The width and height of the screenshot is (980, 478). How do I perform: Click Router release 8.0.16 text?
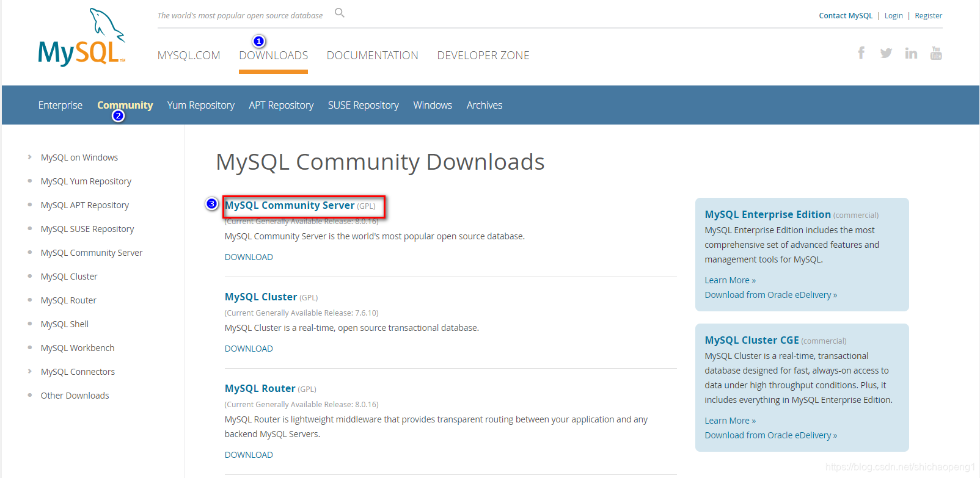point(302,405)
